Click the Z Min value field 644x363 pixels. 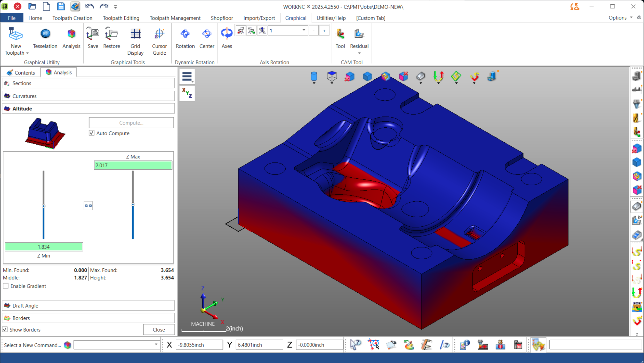click(x=44, y=247)
